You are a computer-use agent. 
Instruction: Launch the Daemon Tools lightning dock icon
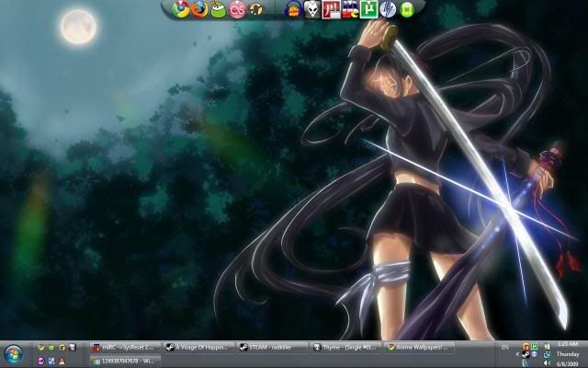388,10
